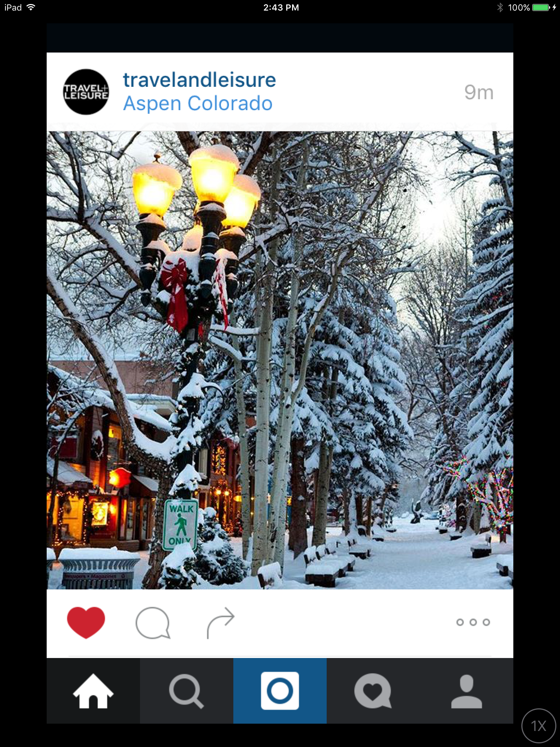Screen dimensions: 560x747
Task: Share post using the arrow icon
Action: point(221,623)
